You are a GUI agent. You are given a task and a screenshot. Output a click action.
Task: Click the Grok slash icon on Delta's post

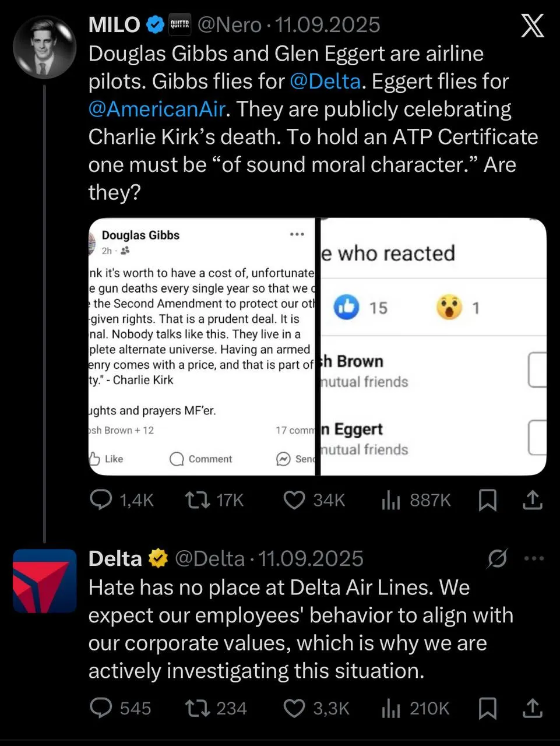pyautogui.click(x=497, y=559)
